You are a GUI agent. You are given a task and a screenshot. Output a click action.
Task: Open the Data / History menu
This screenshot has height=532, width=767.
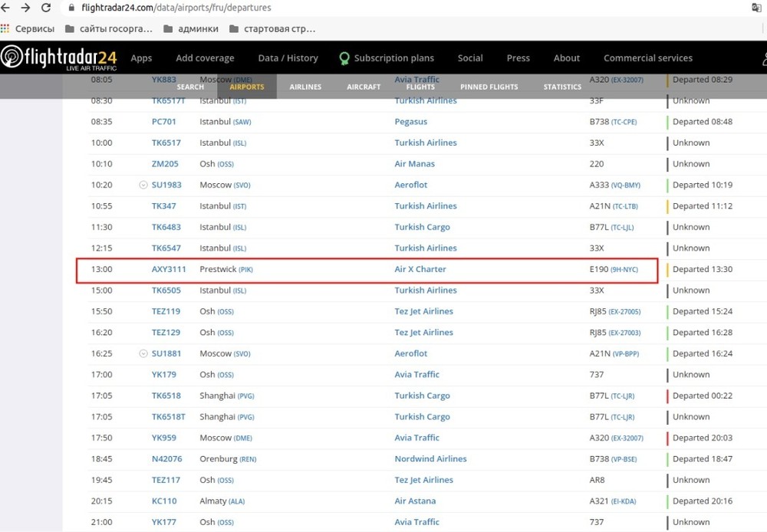288,58
